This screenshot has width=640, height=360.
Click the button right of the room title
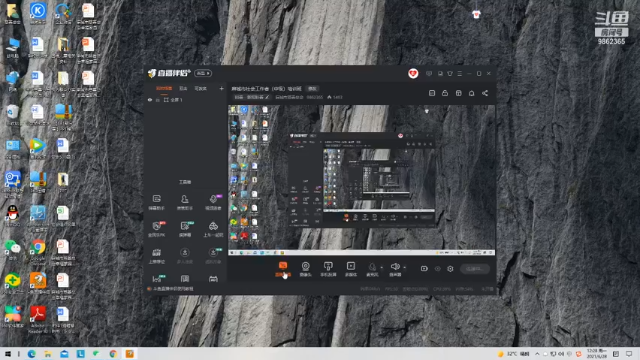[313, 89]
